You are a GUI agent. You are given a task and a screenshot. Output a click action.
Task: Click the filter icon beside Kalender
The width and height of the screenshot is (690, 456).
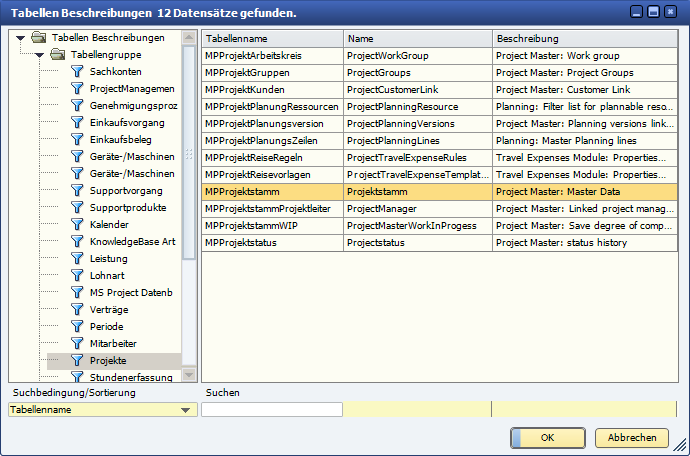click(x=77, y=224)
